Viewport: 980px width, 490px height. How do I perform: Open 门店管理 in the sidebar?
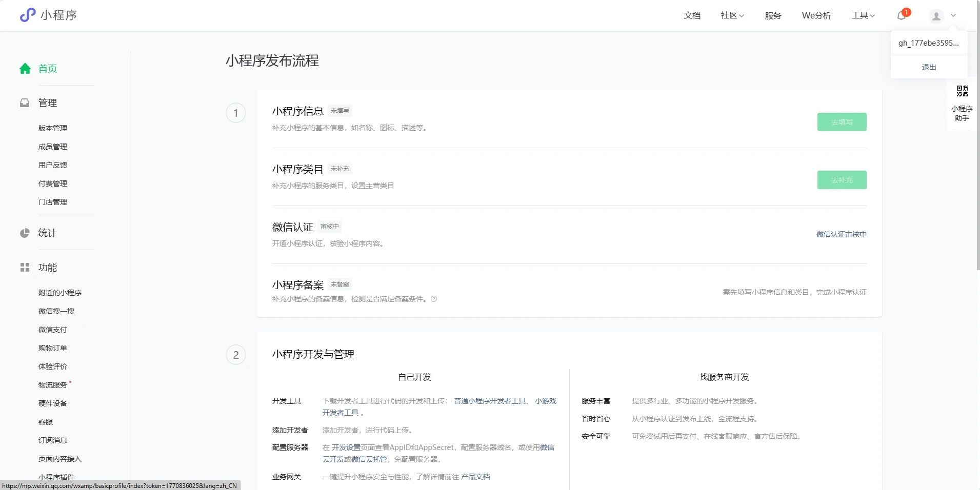tap(53, 202)
